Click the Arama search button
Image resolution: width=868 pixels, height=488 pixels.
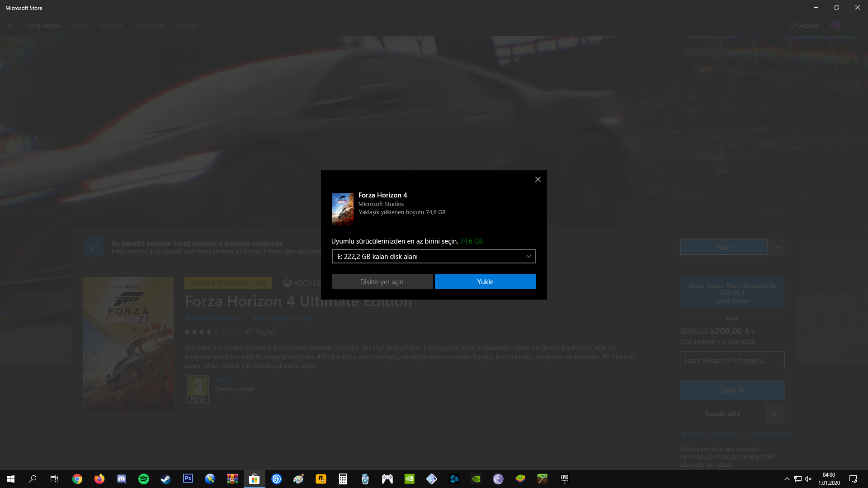pyautogui.click(x=803, y=26)
